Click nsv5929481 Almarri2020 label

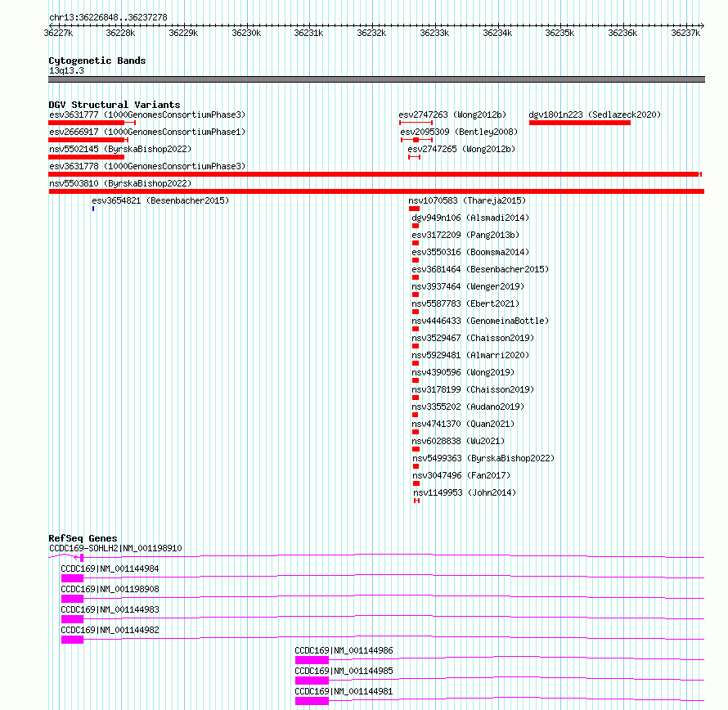click(x=470, y=355)
